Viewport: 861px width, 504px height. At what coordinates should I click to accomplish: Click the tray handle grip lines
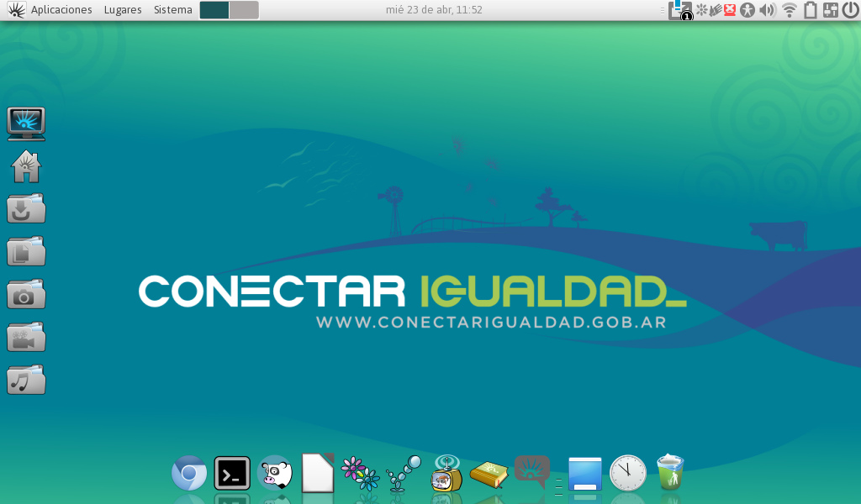coord(663,10)
